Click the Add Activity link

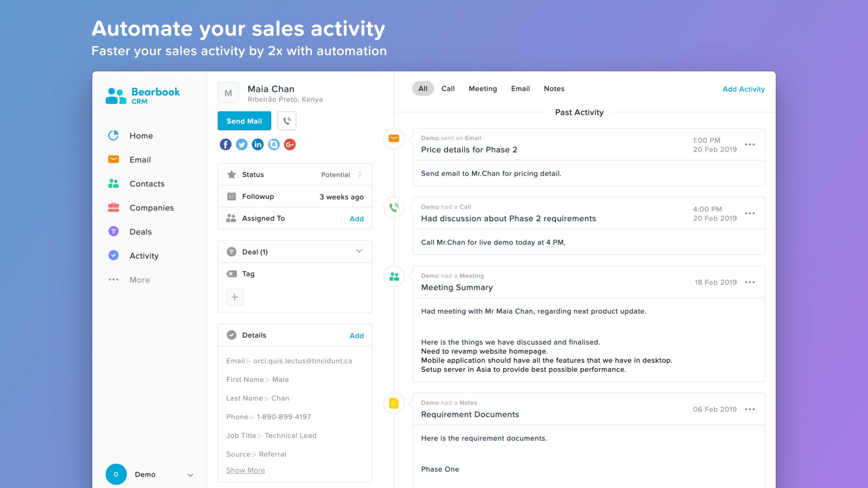point(743,89)
